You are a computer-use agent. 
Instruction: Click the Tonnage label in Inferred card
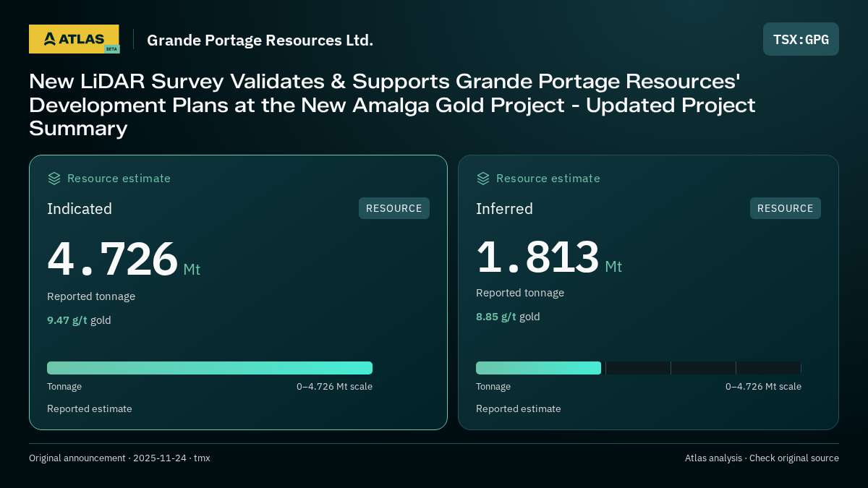click(x=493, y=387)
